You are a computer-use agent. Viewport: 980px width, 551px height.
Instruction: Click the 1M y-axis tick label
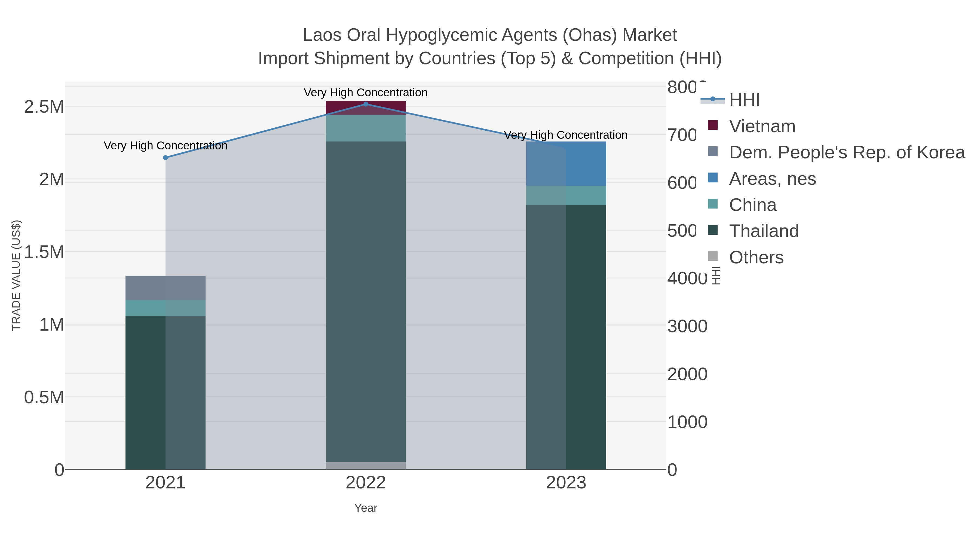(x=52, y=325)
